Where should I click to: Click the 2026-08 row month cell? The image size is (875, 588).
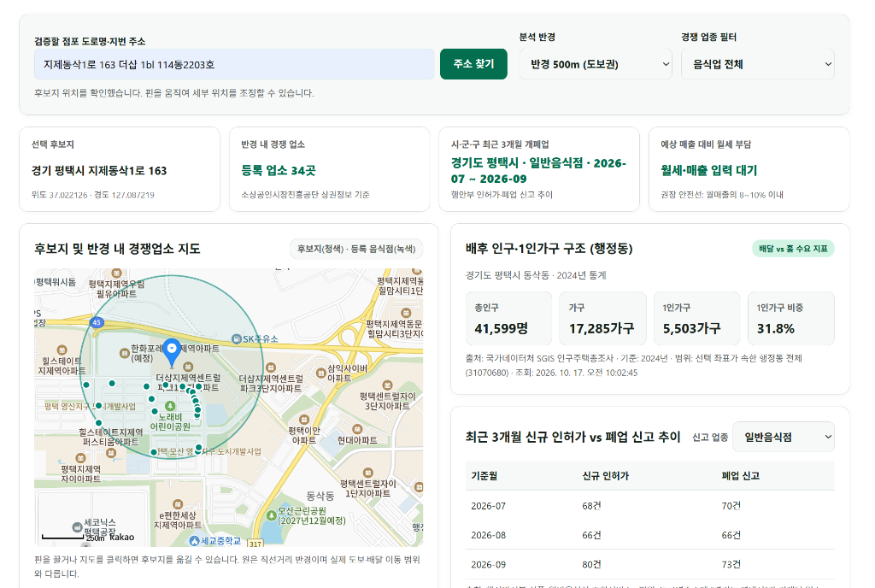[488, 535]
